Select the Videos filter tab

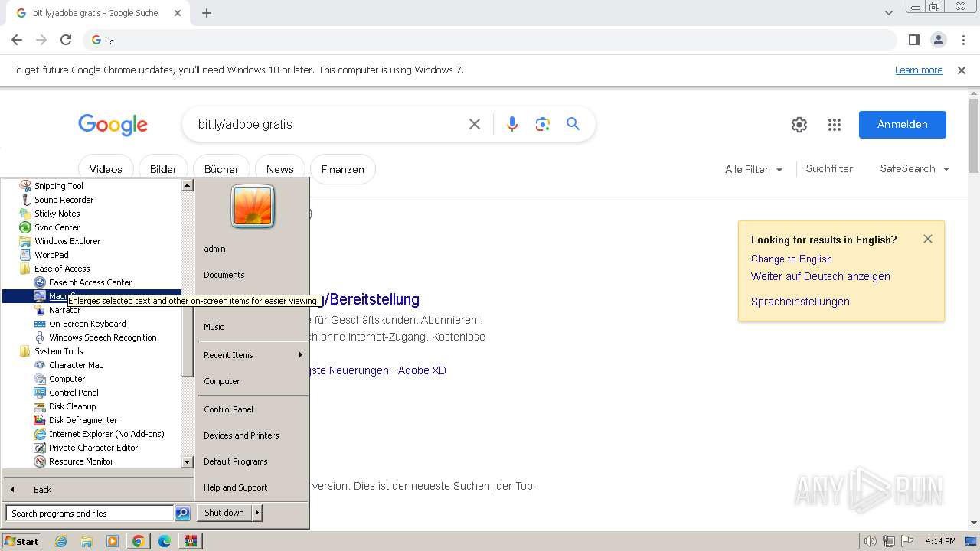tap(106, 169)
